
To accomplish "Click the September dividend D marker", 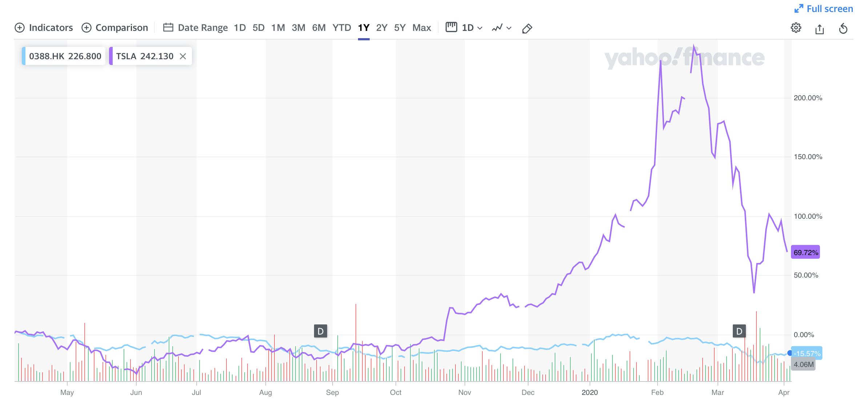I will click(321, 331).
